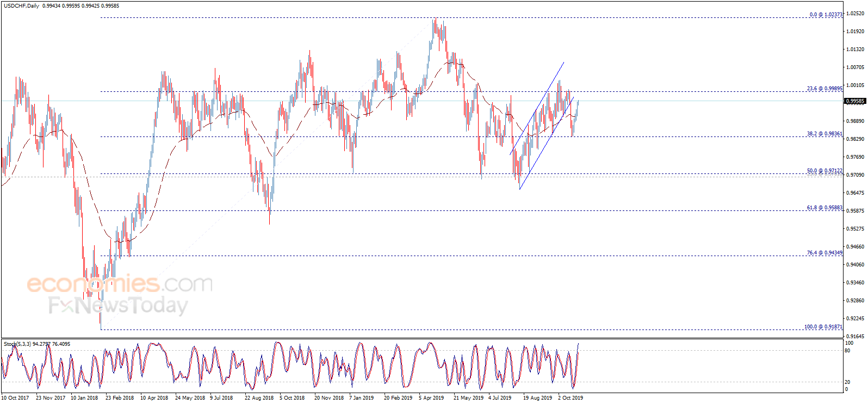Screen dimensions: 868x404
Task: Select the 0.92860 price axis value
Action: (x=855, y=301)
